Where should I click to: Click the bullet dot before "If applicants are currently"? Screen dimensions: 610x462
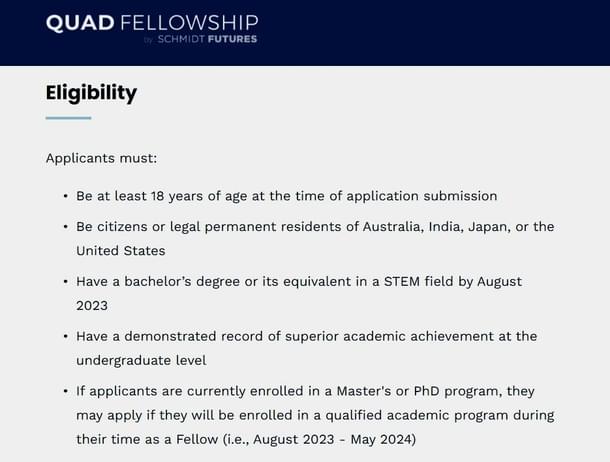(x=65, y=391)
